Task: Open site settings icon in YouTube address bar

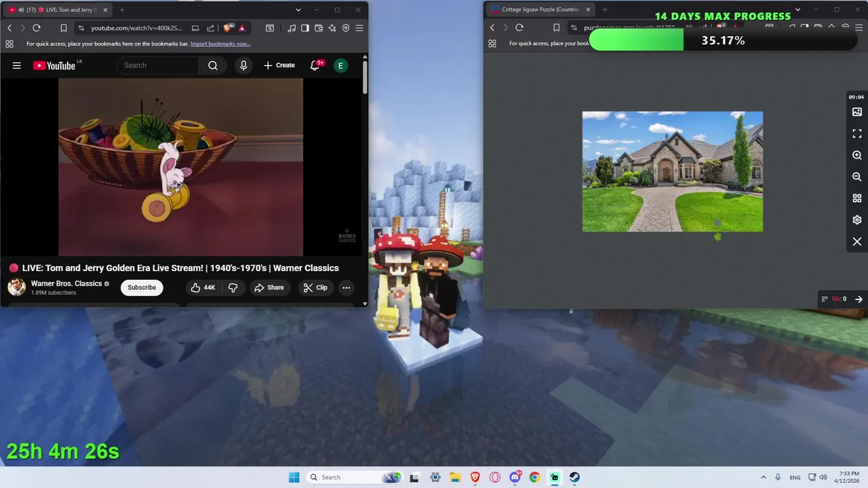Action: pyautogui.click(x=81, y=28)
